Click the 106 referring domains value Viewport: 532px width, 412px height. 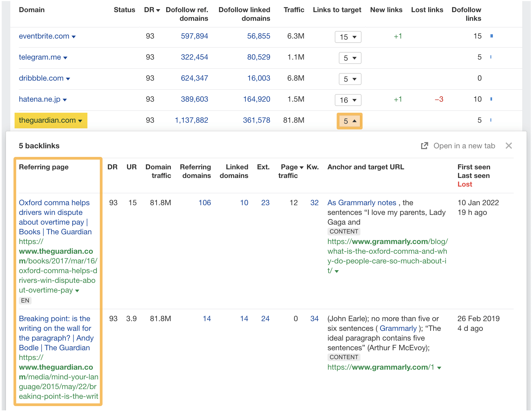[205, 202]
